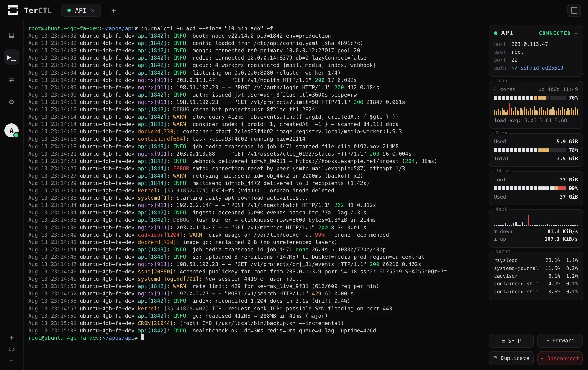Click the up 107.1 KiB/s value
Viewport: 588px width, 370px height.
(x=561, y=239)
